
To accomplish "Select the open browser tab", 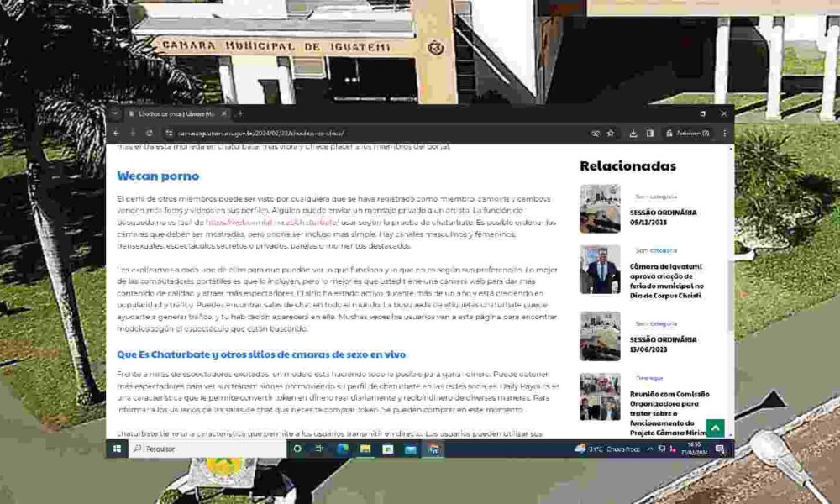I will (x=176, y=113).
